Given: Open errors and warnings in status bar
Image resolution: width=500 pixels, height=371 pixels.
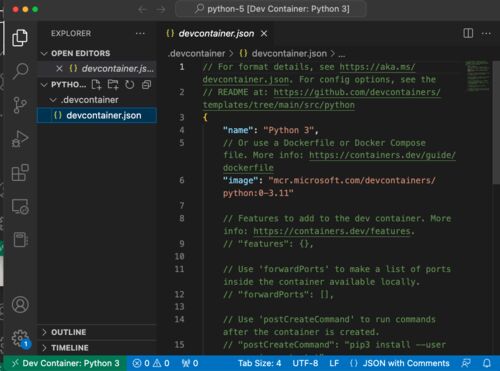Looking at the screenshot, I should 151,363.
